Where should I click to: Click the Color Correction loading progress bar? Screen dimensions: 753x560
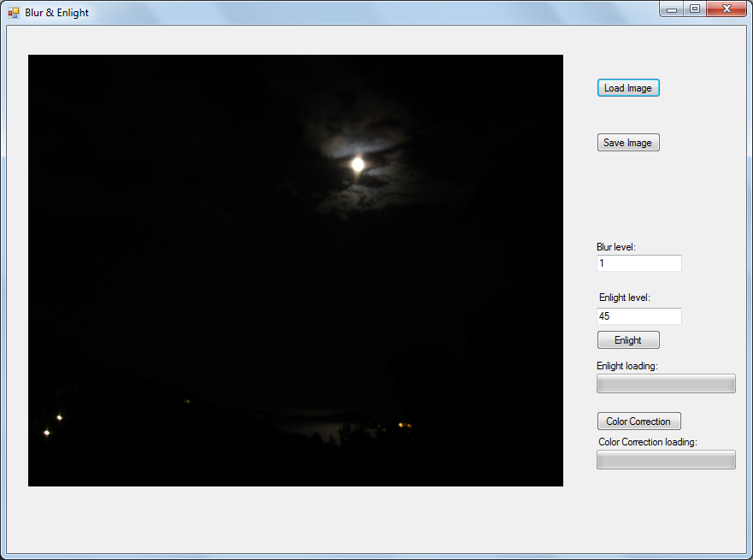point(666,460)
